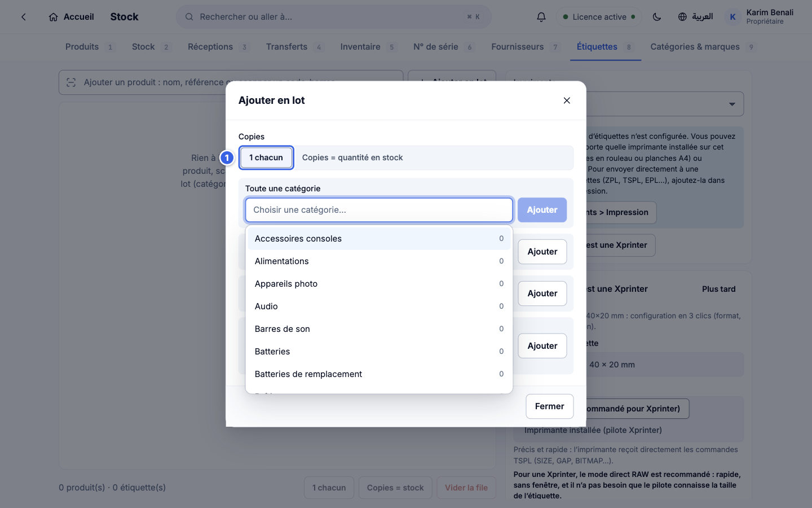Pick Barres de son category

(x=379, y=329)
